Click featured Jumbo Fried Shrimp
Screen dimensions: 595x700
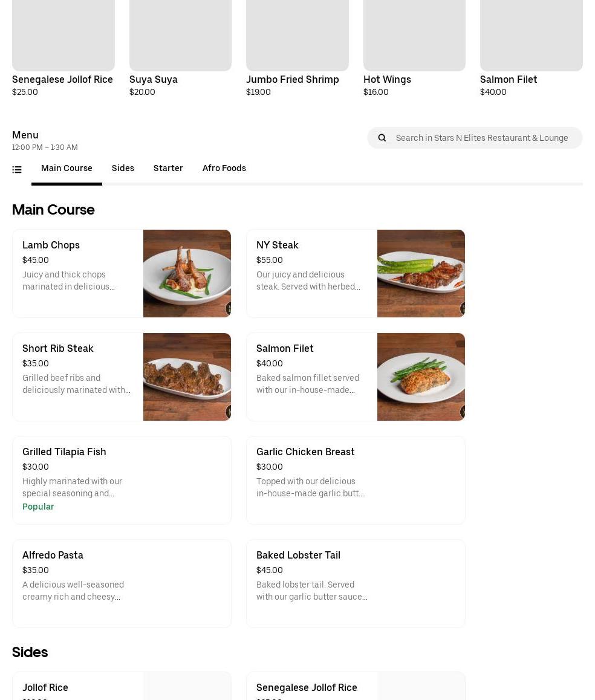tap(297, 48)
